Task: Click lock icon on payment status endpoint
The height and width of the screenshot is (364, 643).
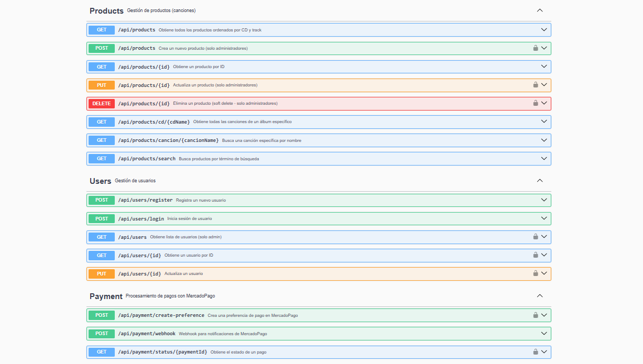Action: [x=536, y=352]
